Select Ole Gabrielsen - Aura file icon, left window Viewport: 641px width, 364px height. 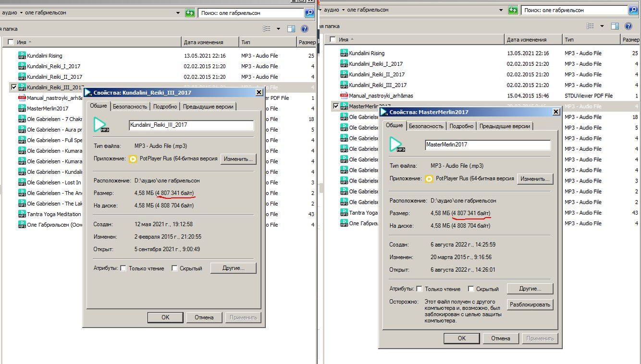22,130
